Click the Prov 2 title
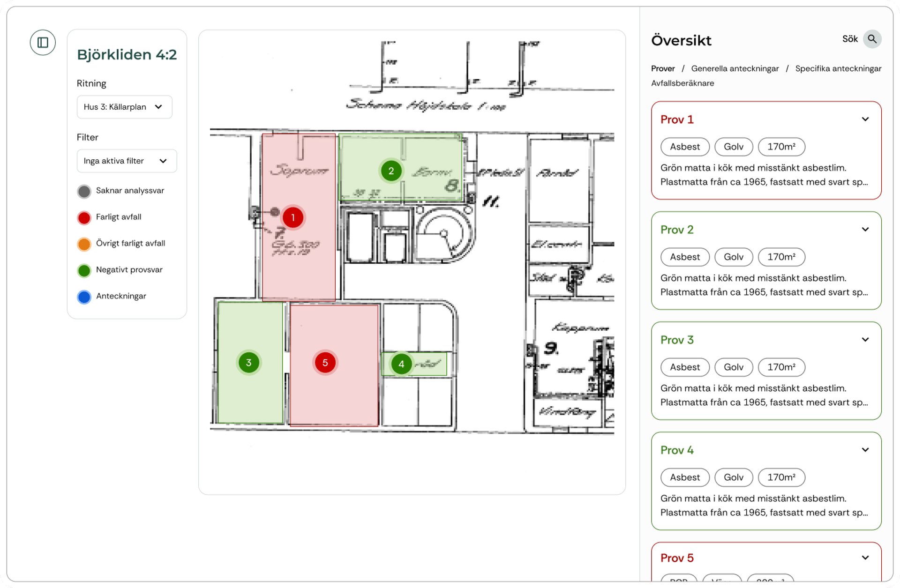The image size is (900, 588). [x=677, y=230]
